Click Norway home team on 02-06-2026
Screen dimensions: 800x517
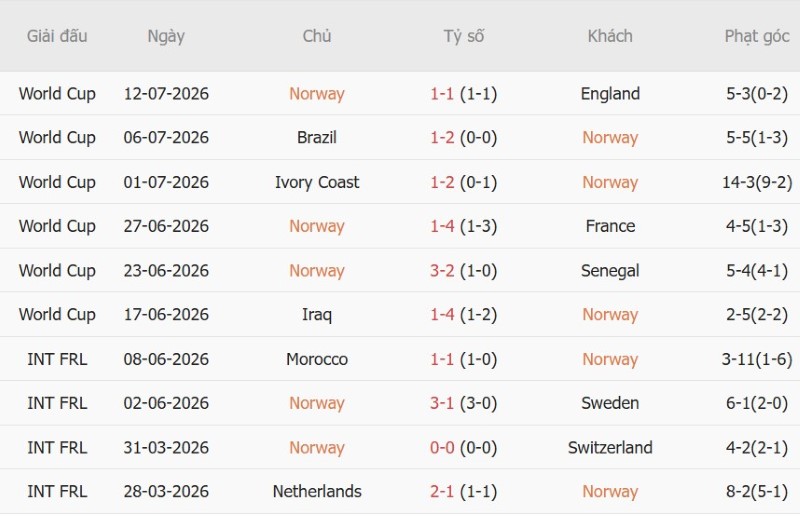(x=317, y=403)
